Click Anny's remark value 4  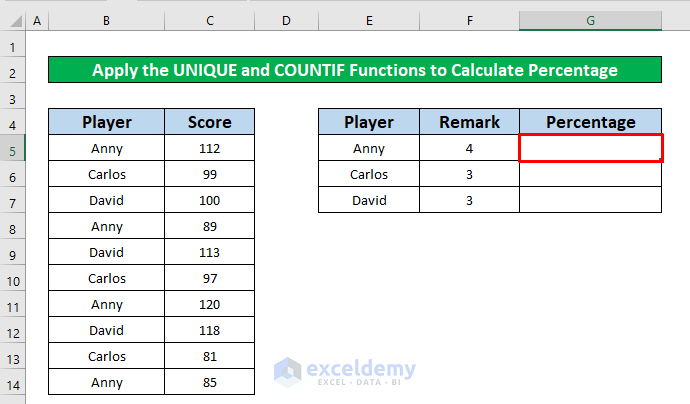pos(469,149)
